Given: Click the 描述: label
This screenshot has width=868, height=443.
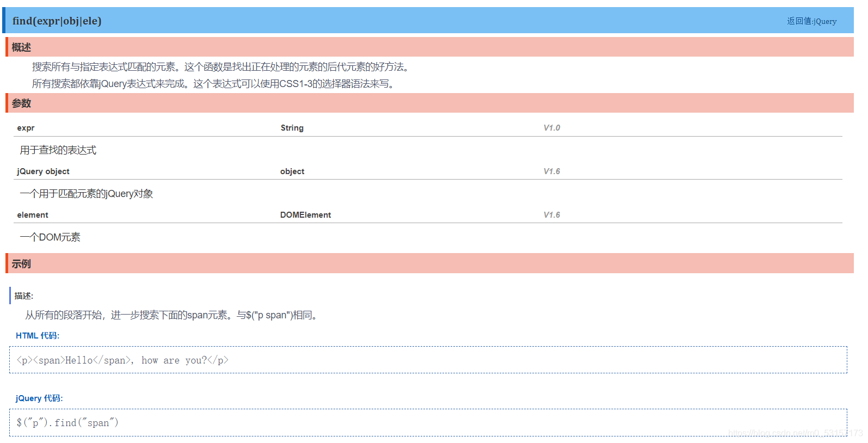Looking at the screenshot, I should point(24,296).
